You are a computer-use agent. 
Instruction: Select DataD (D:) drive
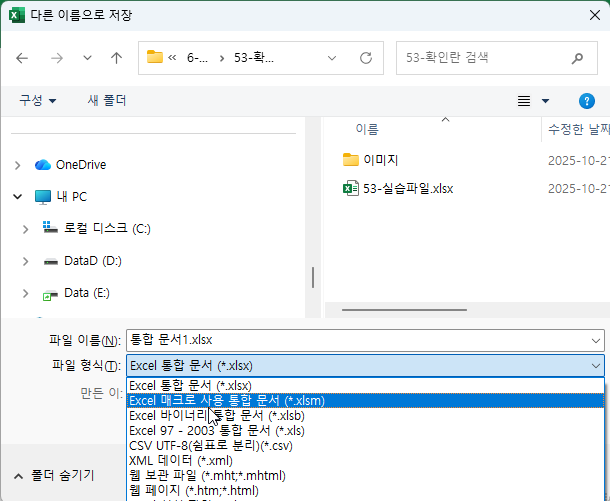[82, 261]
